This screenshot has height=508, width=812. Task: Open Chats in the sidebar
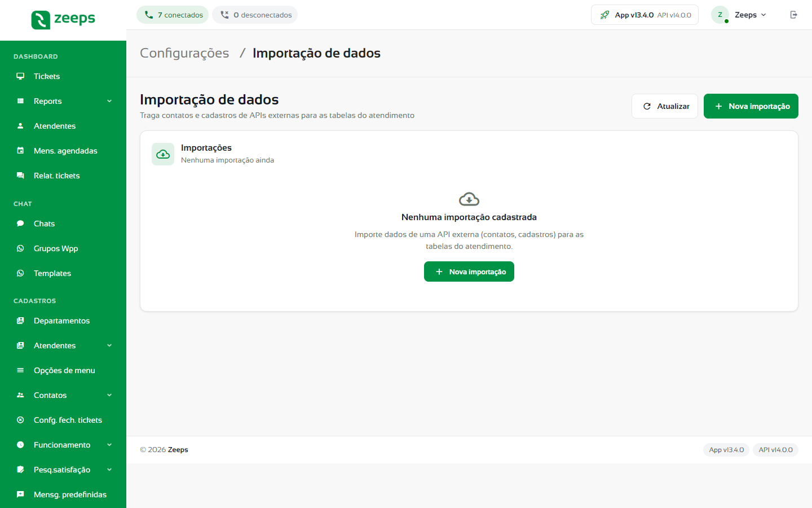coord(63,224)
